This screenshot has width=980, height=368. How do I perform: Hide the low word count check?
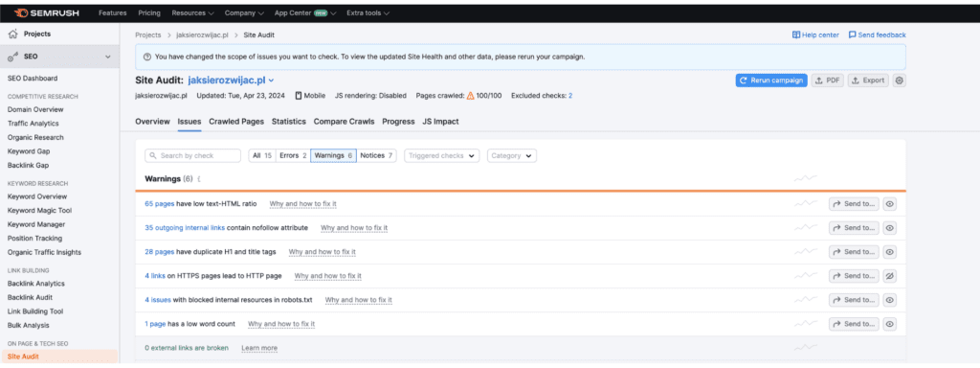coord(889,324)
